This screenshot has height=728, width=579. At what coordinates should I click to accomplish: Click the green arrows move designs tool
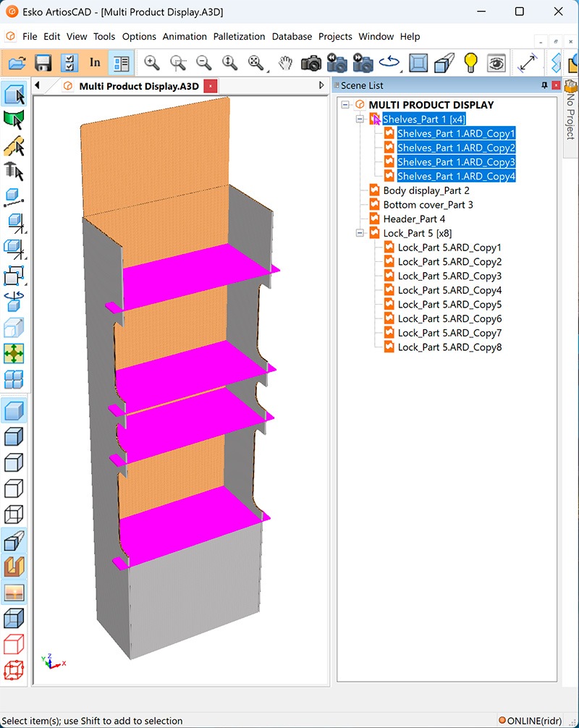(x=14, y=353)
